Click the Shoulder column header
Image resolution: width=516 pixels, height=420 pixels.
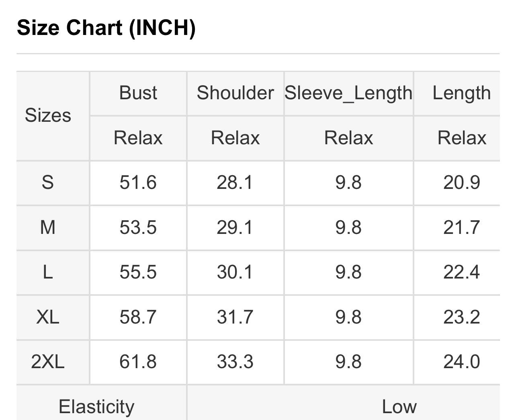pos(235,93)
